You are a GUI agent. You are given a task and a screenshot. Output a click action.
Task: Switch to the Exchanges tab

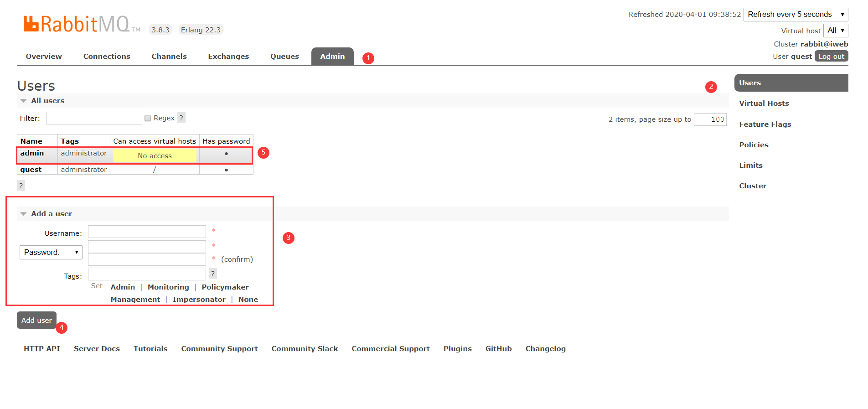click(228, 57)
